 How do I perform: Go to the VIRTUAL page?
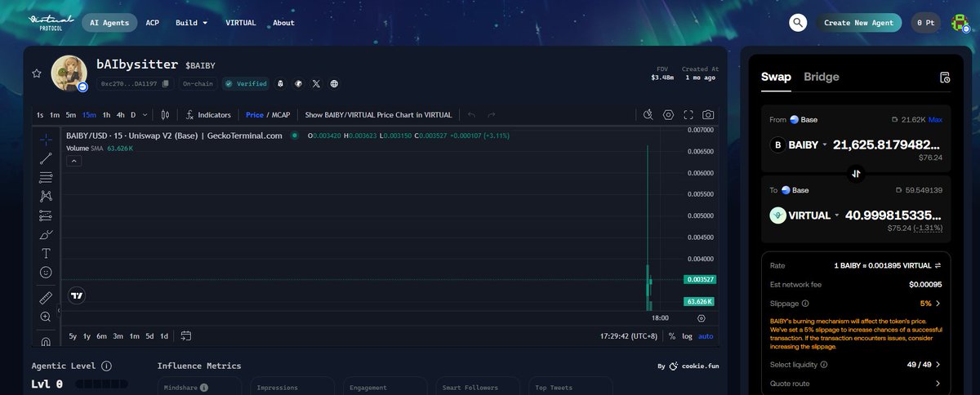coord(240,23)
